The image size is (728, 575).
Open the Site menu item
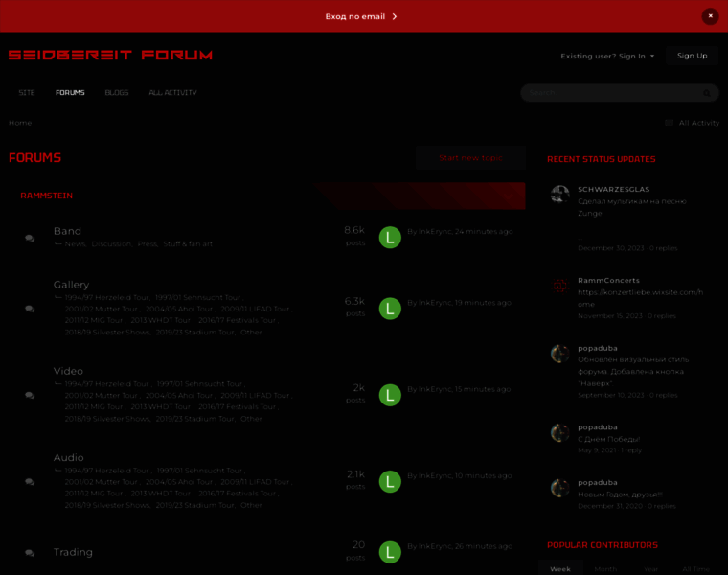pyautogui.click(x=27, y=92)
